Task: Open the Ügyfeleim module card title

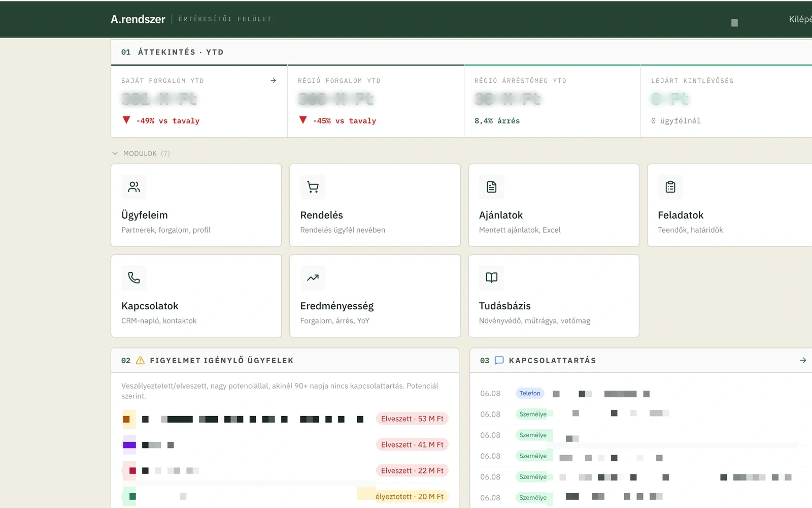Action: pos(145,215)
